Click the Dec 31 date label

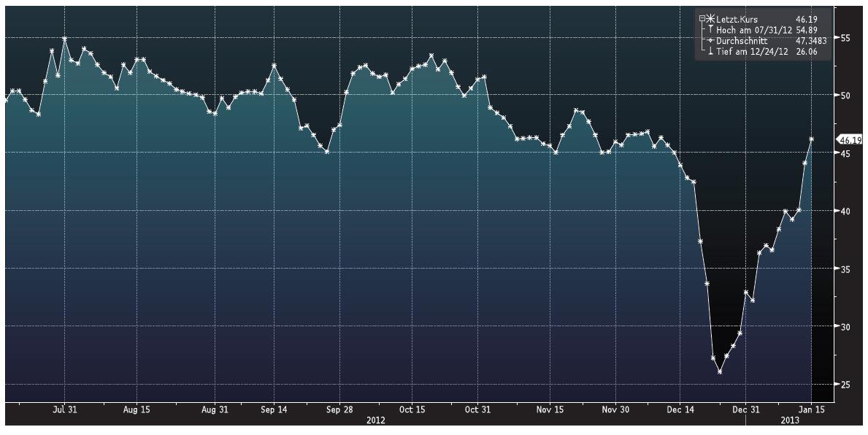click(745, 410)
